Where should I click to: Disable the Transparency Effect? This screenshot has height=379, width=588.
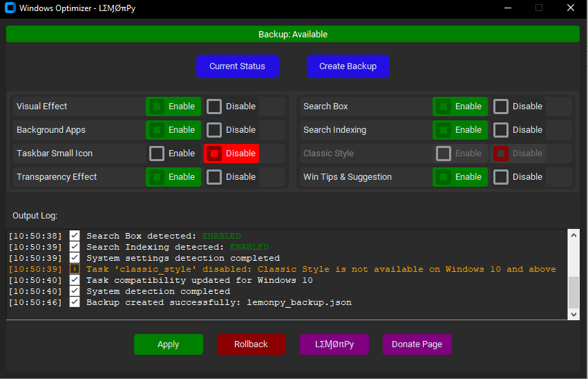pyautogui.click(x=232, y=177)
